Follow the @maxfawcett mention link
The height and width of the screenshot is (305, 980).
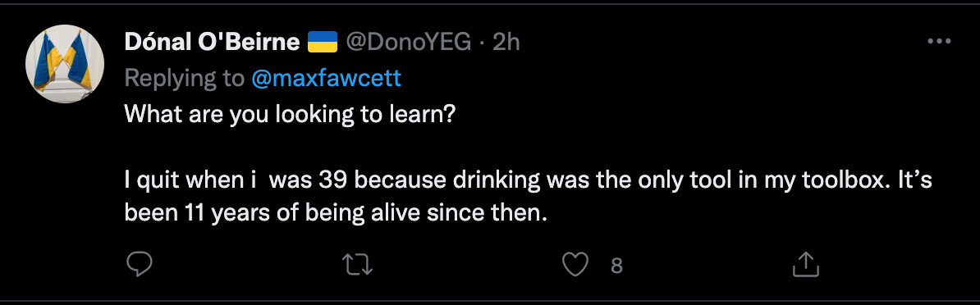coord(326,78)
